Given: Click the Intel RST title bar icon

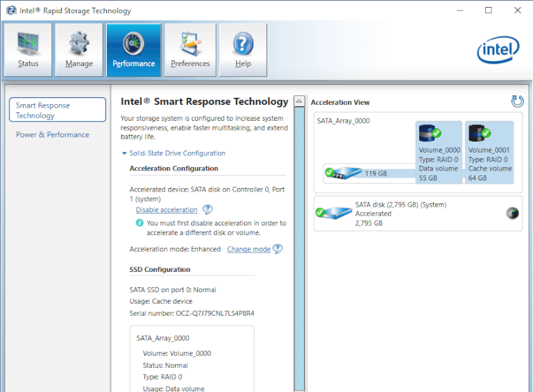Looking at the screenshot, I should (x=11, y=10).
